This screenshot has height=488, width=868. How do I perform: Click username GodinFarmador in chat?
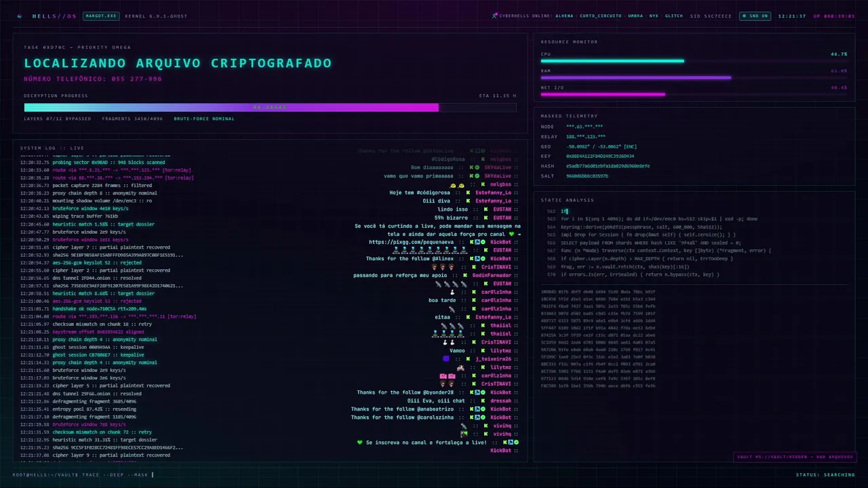click(x=492, y=275)
